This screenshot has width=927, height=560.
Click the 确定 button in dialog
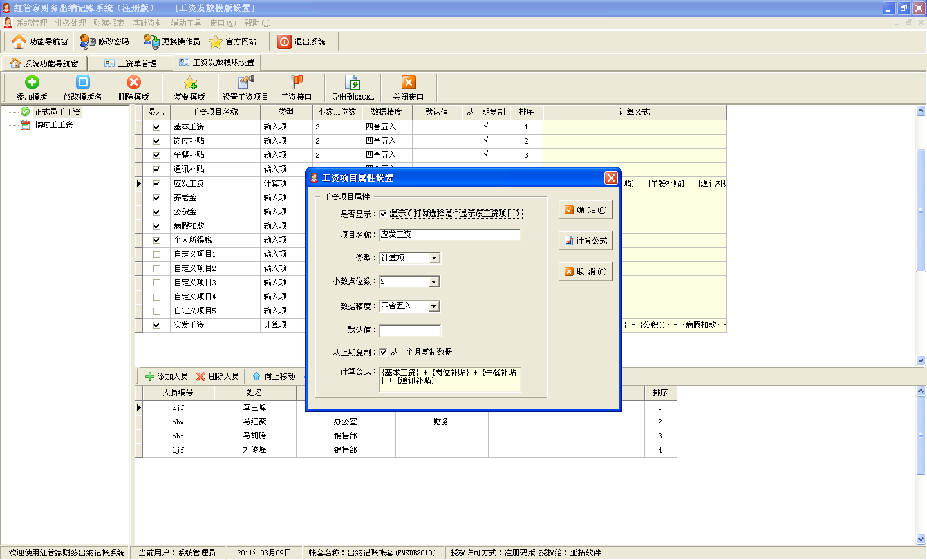(585, 210)
